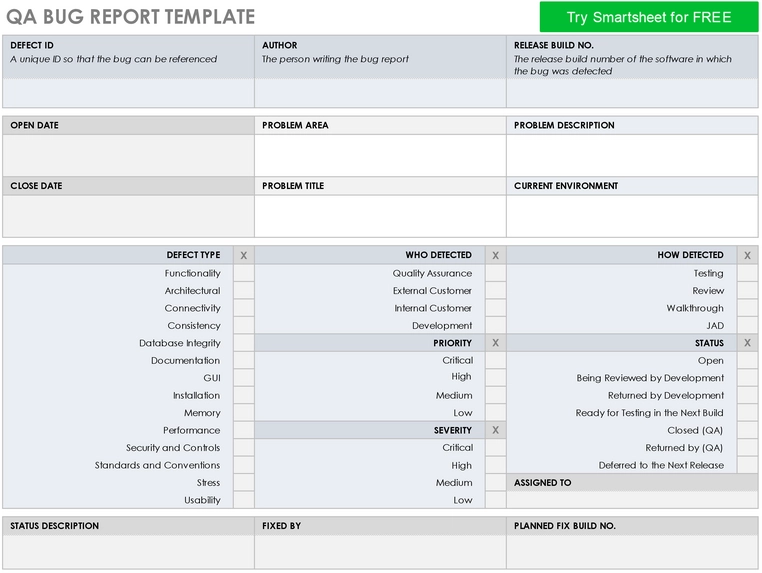Check the Medium box under Severity
The width and height of the screenshot is (762, 573).
(495, 483)
